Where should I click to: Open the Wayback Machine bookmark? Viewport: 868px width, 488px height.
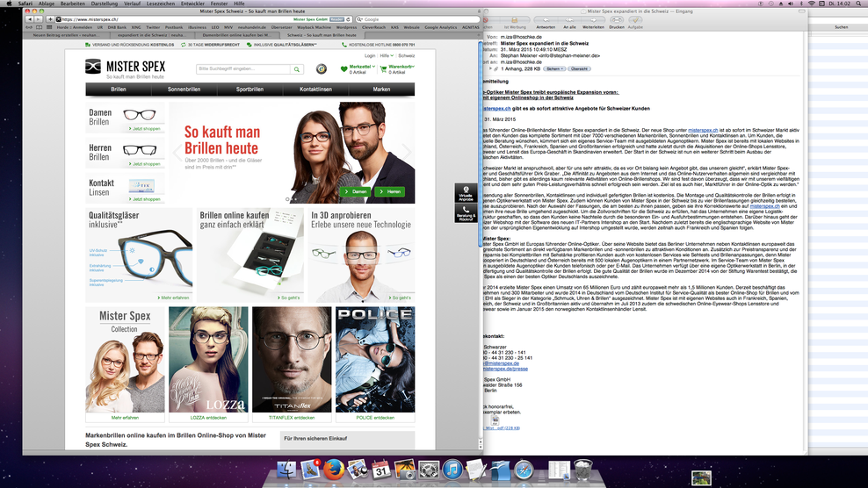pyautogui.click(x=314, y=27)
